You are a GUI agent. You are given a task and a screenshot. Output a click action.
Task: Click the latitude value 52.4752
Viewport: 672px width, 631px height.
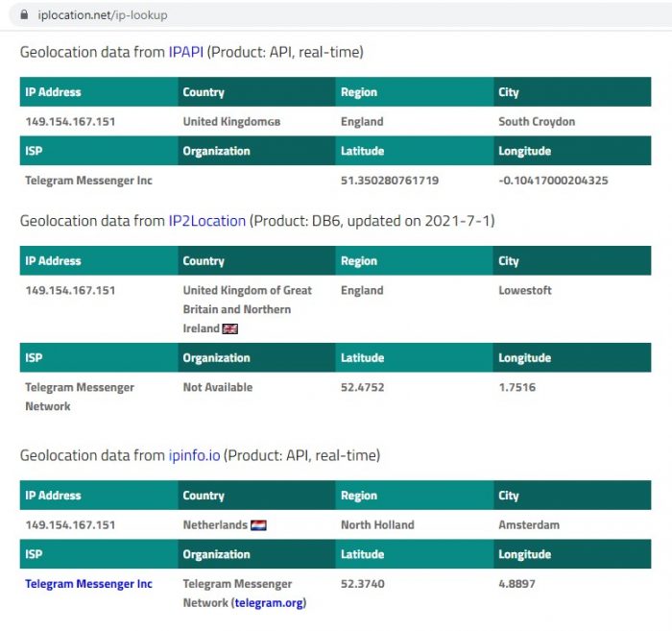361,387
